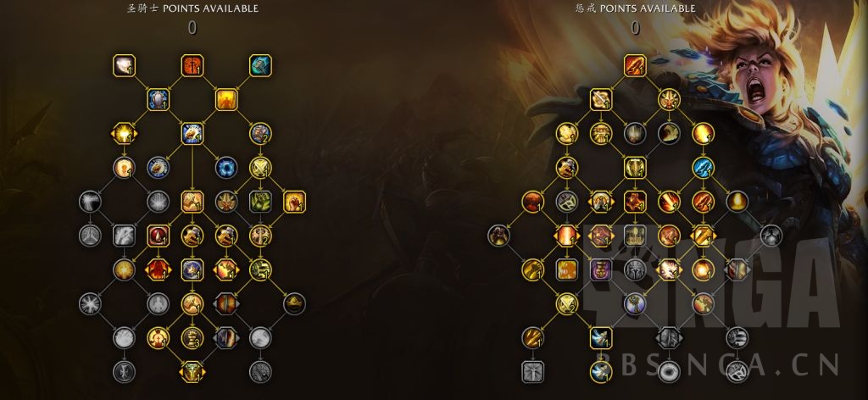Screen dimensions: 868x400
Task: Pick the purple square talent in Retribution tree
Action: coord(601,270)
